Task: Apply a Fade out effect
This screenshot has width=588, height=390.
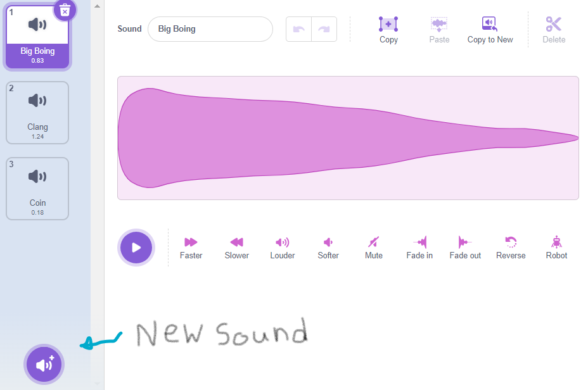Action: point(464,247)
